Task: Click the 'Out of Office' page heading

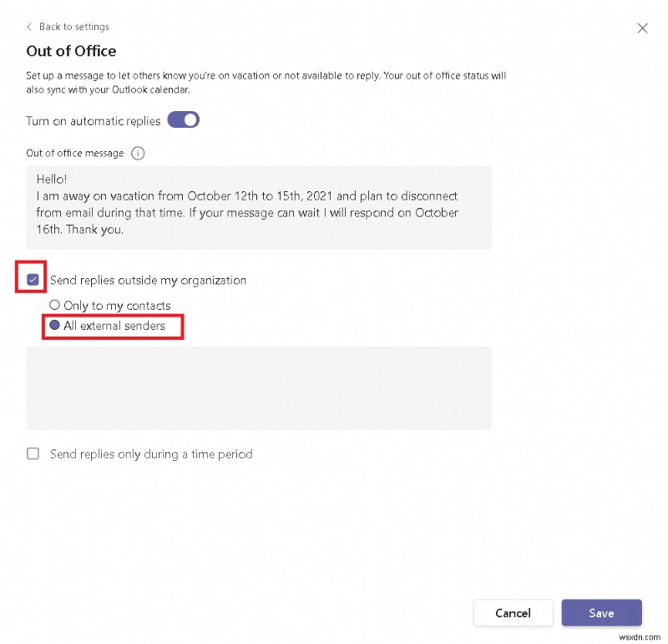Action: pos(71,52)
